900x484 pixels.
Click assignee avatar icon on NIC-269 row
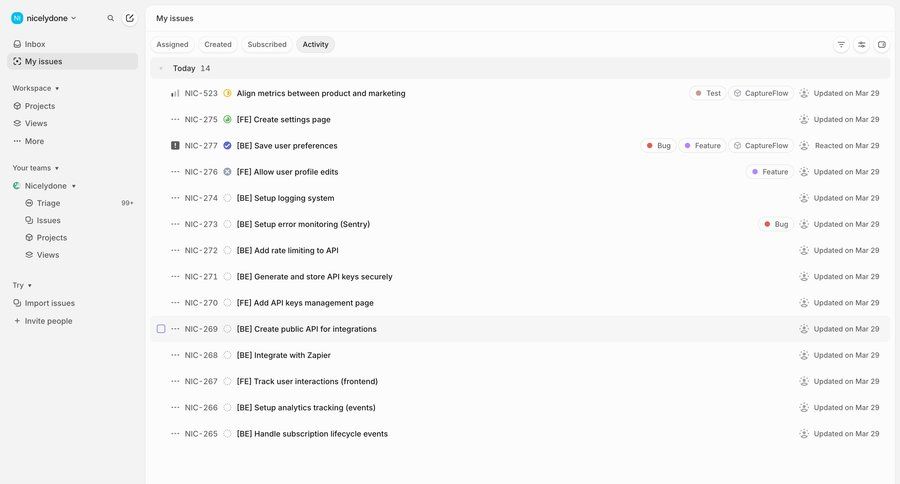point(804,329)
